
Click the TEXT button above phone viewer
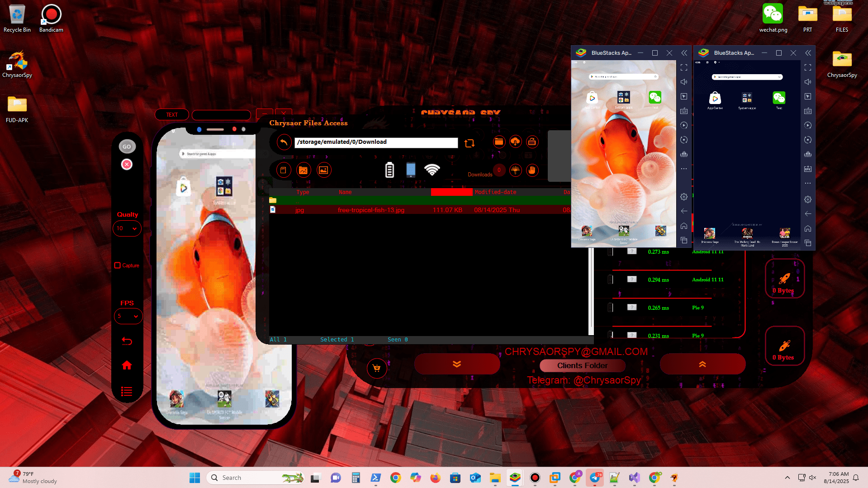(x=172, y=115)
